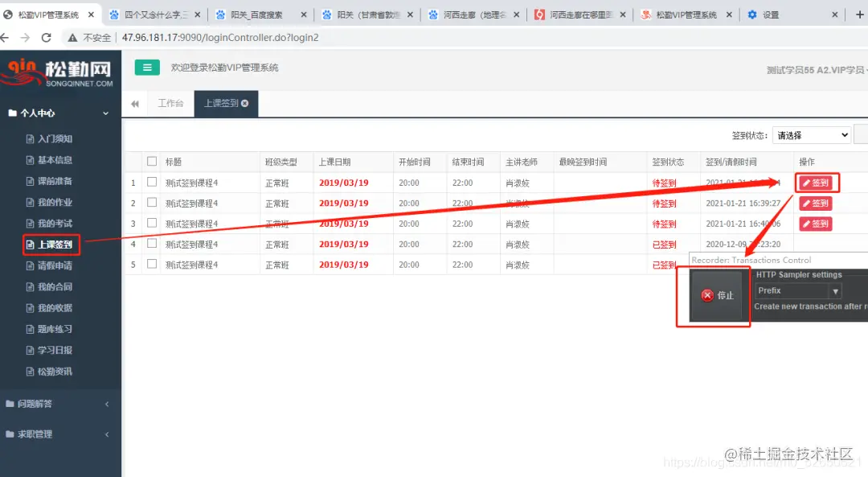Image resolution: width=868 pixels, height=477 pixels.
Task: Click the red stop icon in recorder
Action: pyautogui.click(x=707, y=295)
